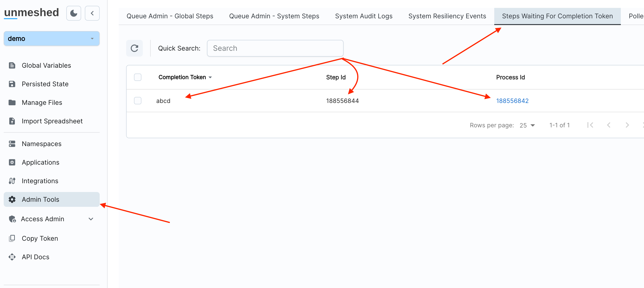Go to Admin Tools in sidebar
Viewport: 644px width, 288px height.
[41, 199]
